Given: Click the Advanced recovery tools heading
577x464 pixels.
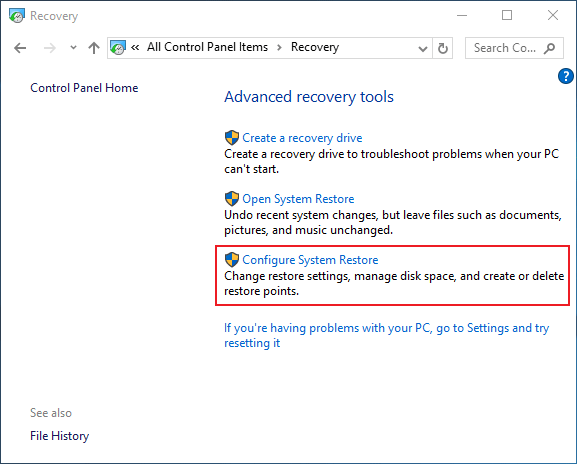Looking at the screenshot, I should (x=309, y=97).
